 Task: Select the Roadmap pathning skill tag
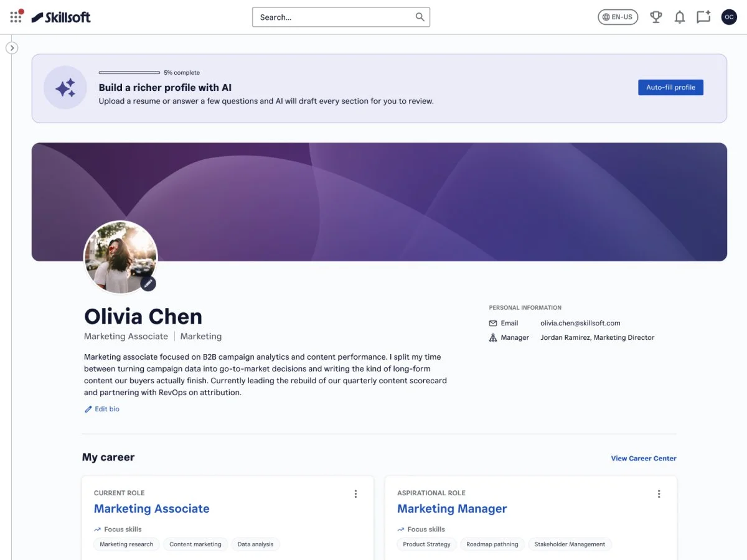point(492,544)
